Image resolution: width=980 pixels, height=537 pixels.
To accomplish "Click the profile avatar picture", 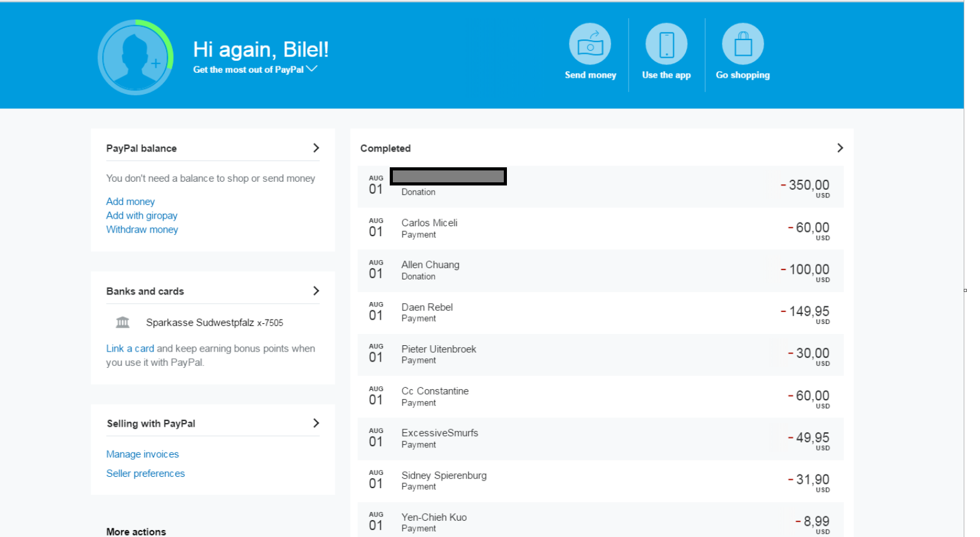I will pyautogui.click(x=135, y=58).
